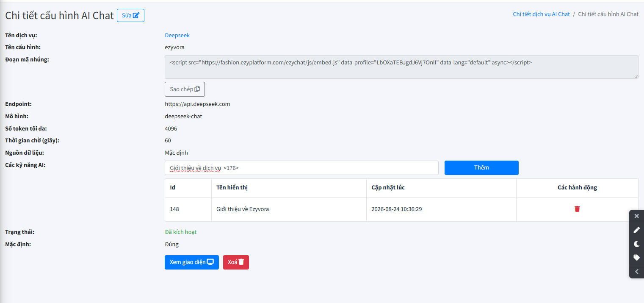Image resolution: width=644 pixels, height=303 pixels.
Task: Click inside the embed code textarea
Action: pyautogui.click(x=401, y=67)
